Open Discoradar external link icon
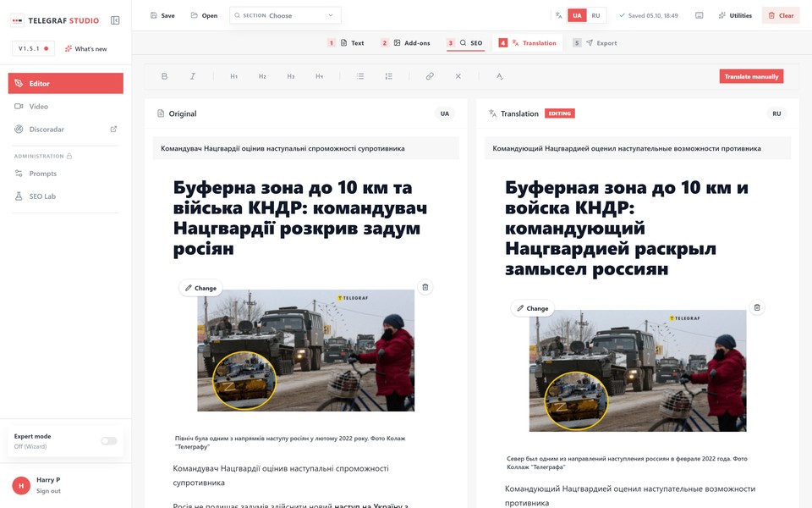 (113, 129)
